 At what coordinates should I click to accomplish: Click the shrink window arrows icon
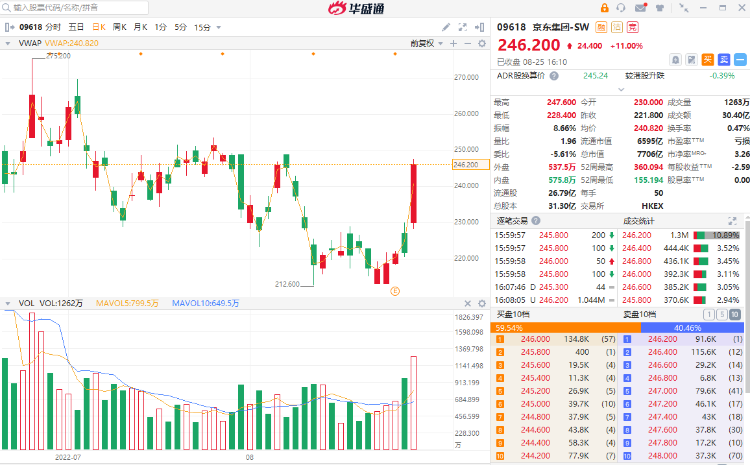pyautogui.click(x=684, y=8)
